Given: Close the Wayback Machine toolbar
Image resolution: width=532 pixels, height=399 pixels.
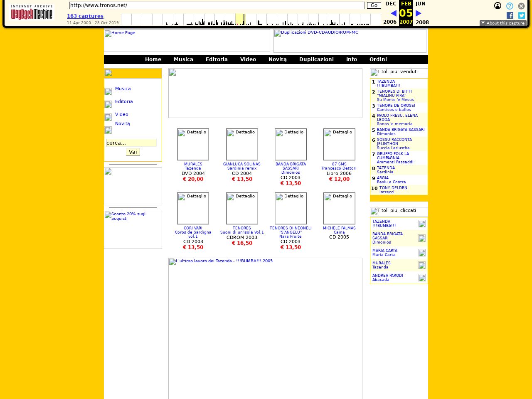Looking at the screenshot, I should click(521, 6).
